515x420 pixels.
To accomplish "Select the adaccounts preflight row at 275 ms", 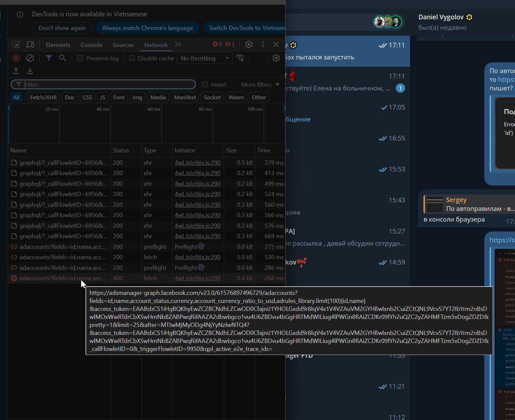I will click(147, 247).
